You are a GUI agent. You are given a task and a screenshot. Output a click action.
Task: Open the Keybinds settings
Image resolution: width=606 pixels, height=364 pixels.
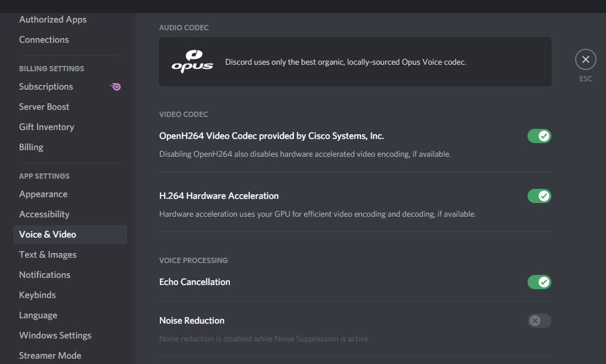(x=37, y=295)
